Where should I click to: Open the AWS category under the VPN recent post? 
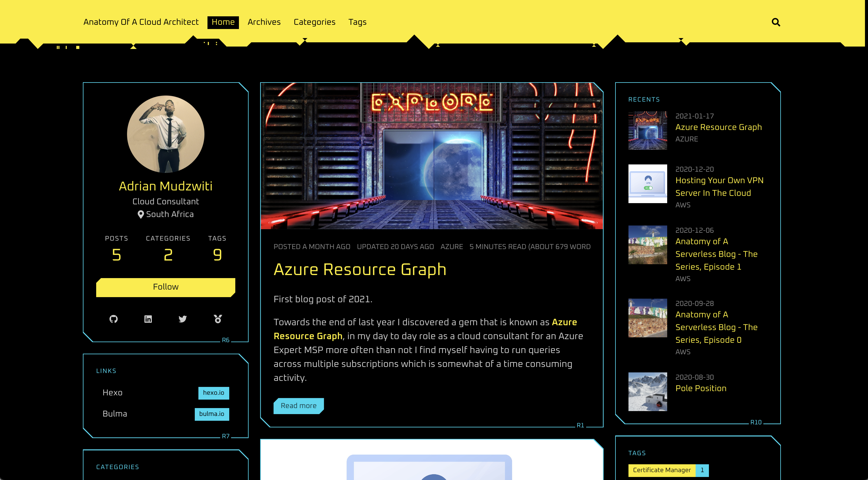pos(683,205)
